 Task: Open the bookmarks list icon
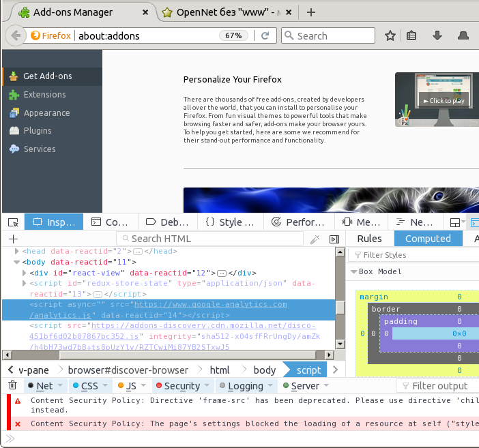[x=411, y=35]
